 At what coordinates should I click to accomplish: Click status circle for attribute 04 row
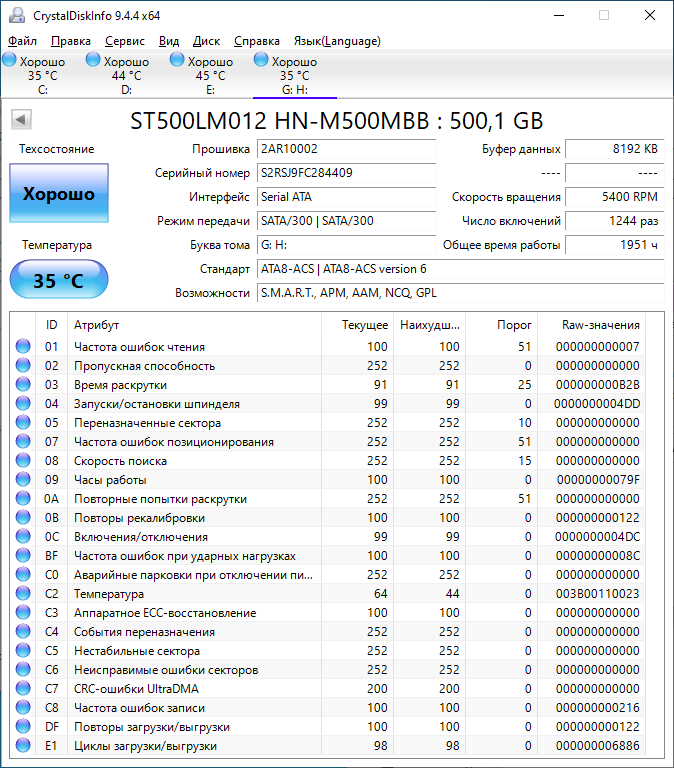(23, 404)
